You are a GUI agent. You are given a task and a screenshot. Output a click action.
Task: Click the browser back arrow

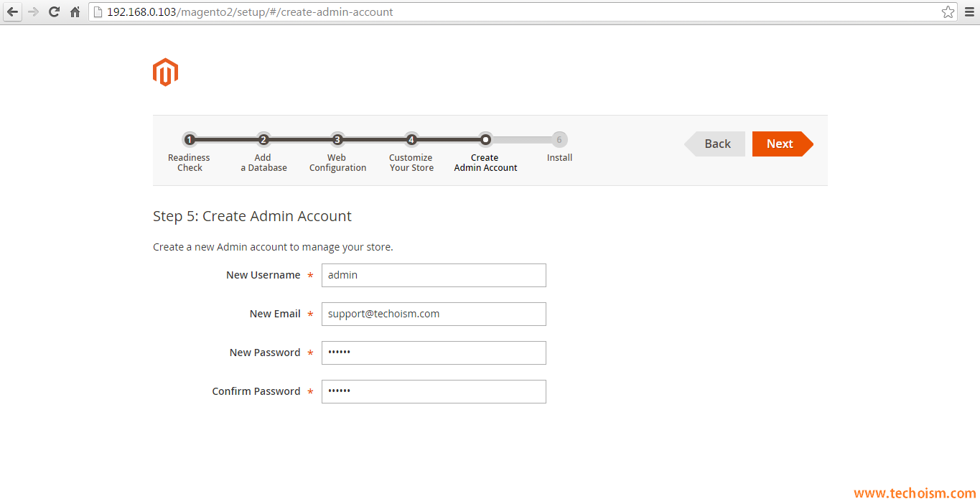12,12
